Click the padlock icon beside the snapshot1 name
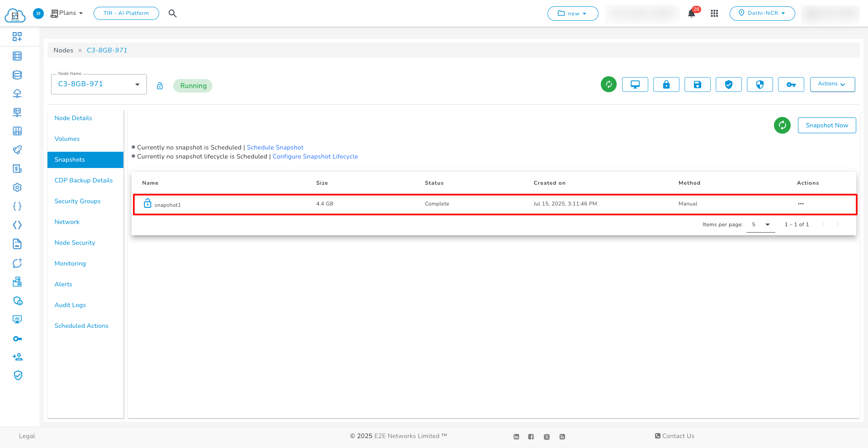 point(147,203)
